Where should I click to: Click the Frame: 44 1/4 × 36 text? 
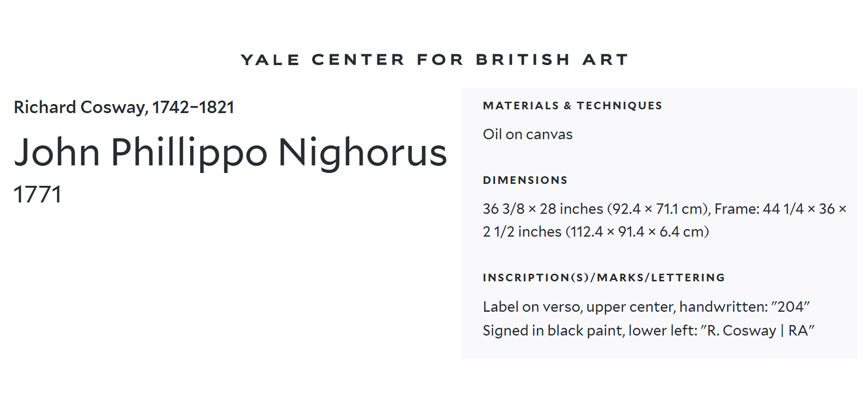pyautogui.click(x=774, y=209)
